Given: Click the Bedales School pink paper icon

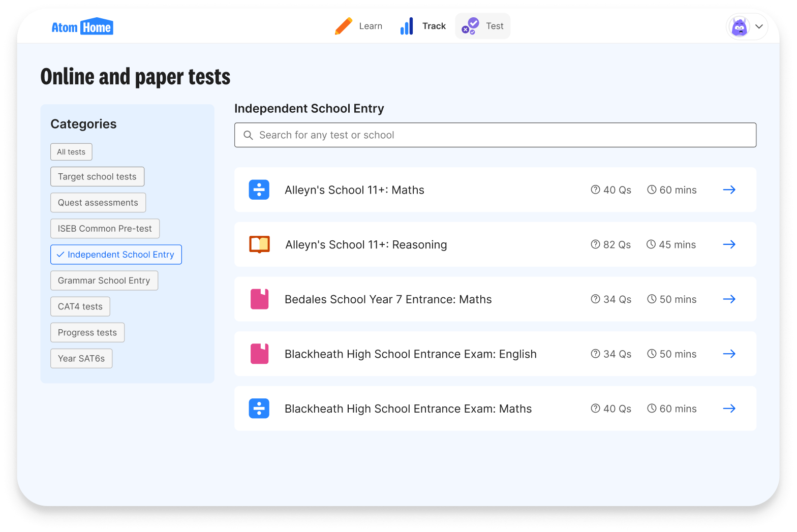Looking at the screenshot, I should point(259,299).
